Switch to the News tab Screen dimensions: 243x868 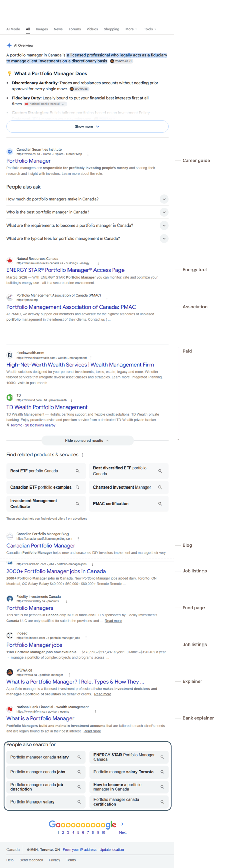(x=58, y=29)
